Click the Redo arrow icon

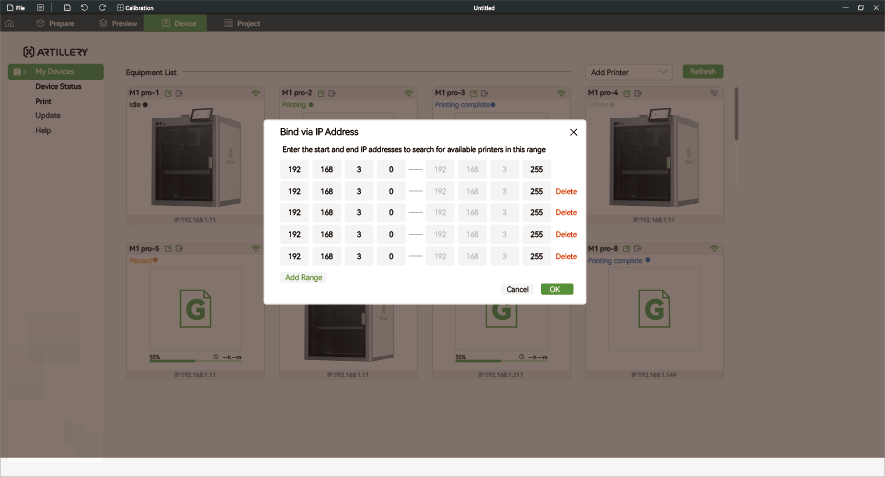pos(102,8)
